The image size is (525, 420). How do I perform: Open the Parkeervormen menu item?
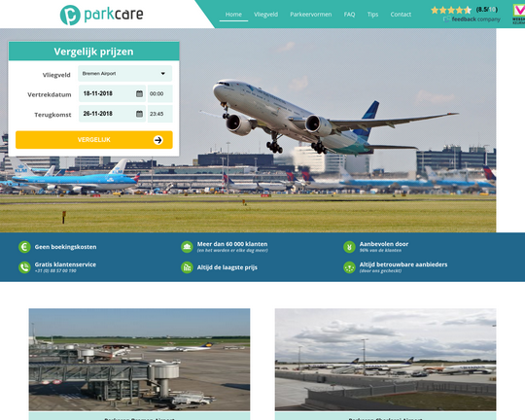(x=311, y=15)
